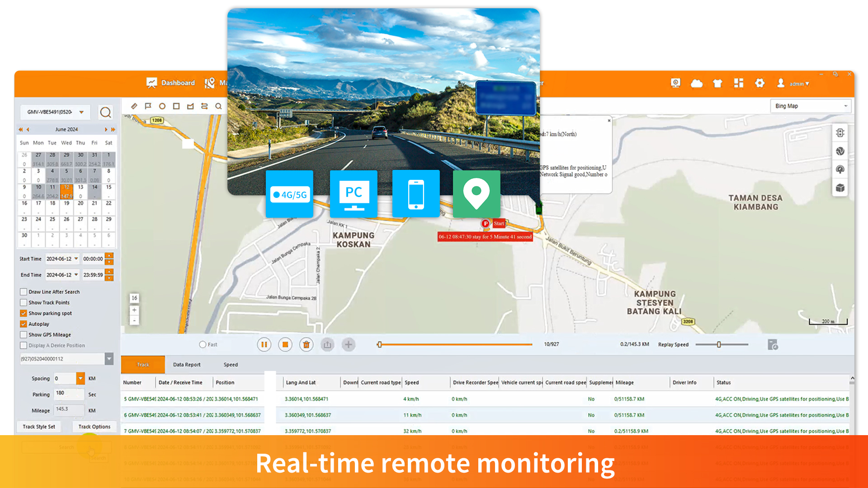Open the Spacing value dropdown
This screenshot has width=868, height=488.
(80, 378)
